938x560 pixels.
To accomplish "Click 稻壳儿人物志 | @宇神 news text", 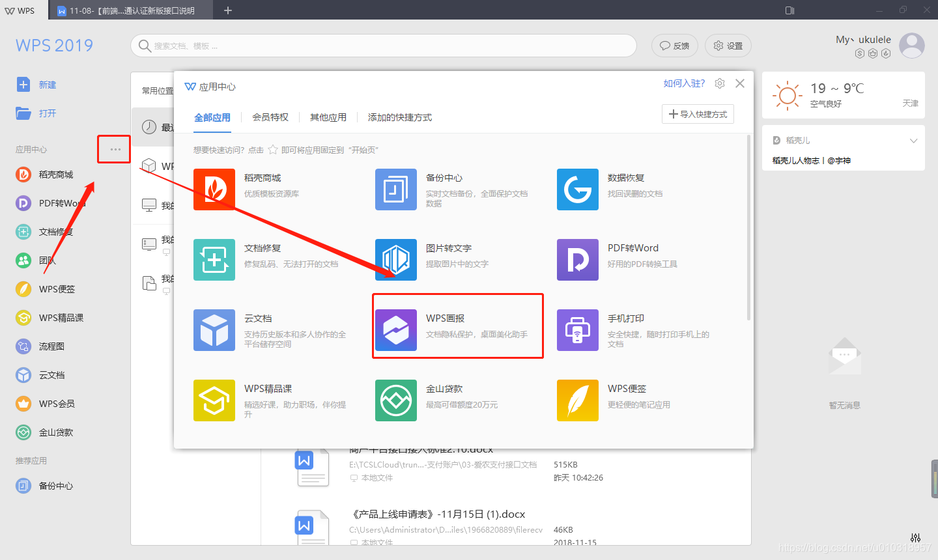I will (x=812, y=160).
